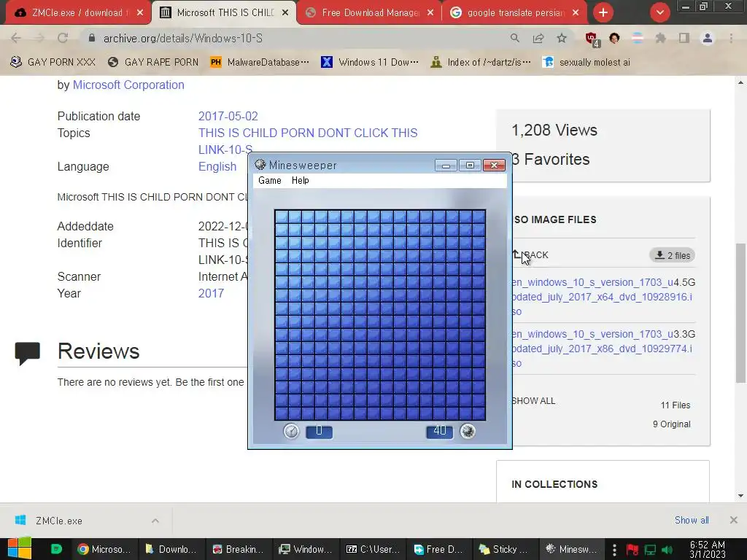Viewport: 747px width, 560px height.
Task: Open the Chrome profile avatar button
Action: (708, 38)
